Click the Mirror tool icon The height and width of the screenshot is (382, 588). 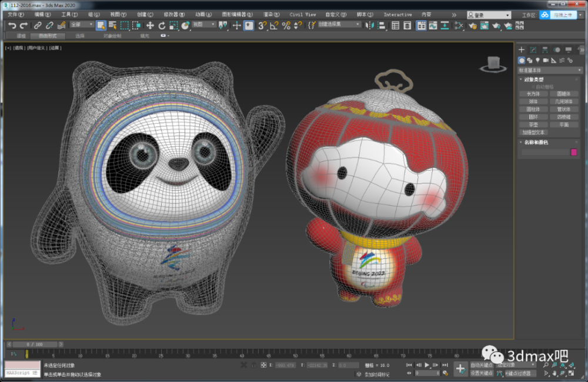[x=369, y=25]
